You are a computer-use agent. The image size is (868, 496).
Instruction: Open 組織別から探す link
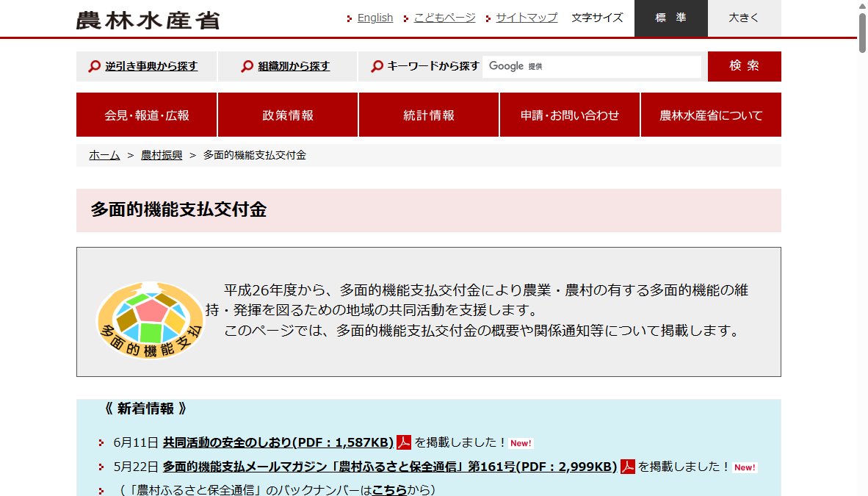(294, 66)
